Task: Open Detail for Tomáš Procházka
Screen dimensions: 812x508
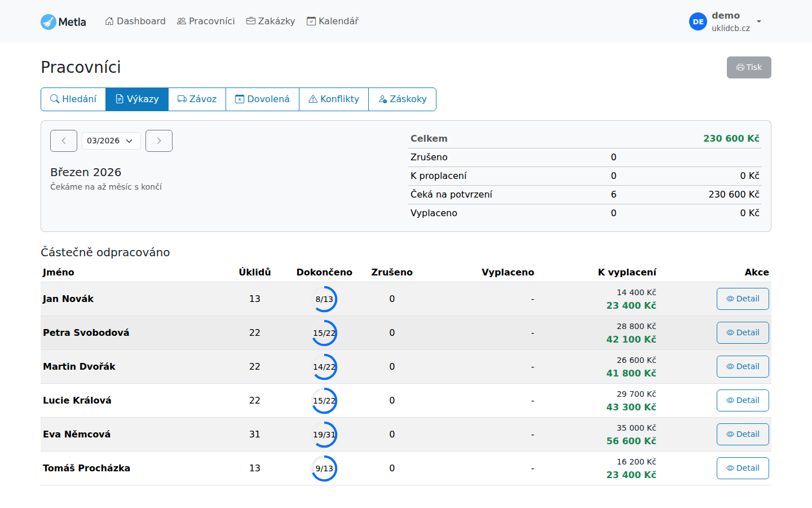Action: click(x=742, y=468)
